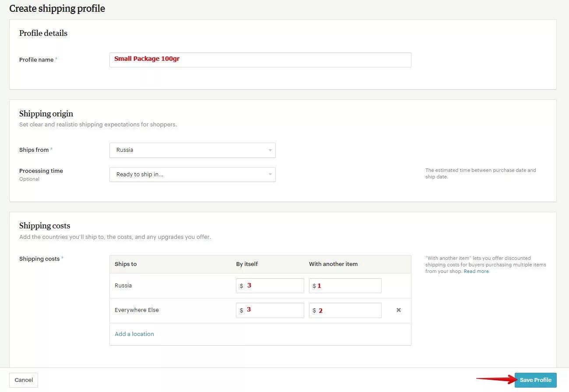
Task: Save the shipping profile
Action: 535,380
